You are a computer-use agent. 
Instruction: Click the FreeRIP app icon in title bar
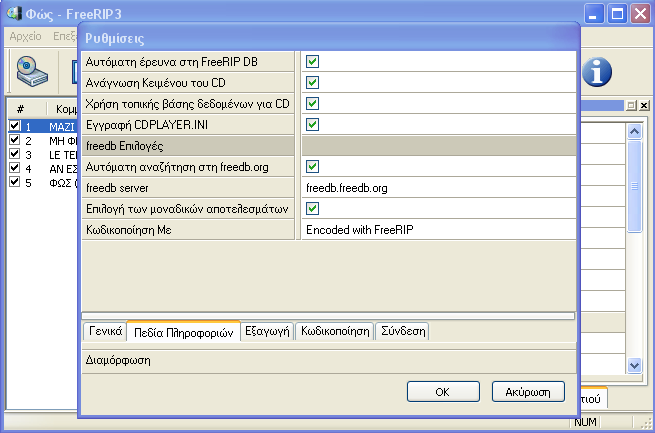pyautogui.click(x=14, y=13)
